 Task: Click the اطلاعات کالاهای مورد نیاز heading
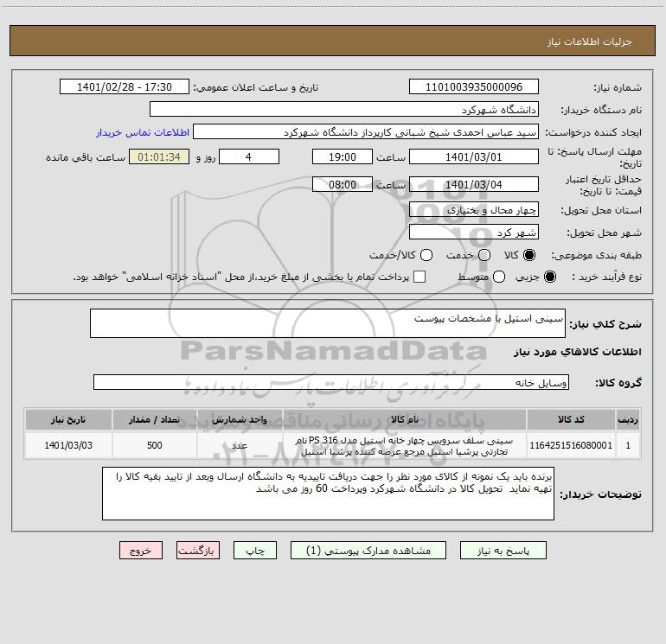pyautogui.click(x=577, y=352)
